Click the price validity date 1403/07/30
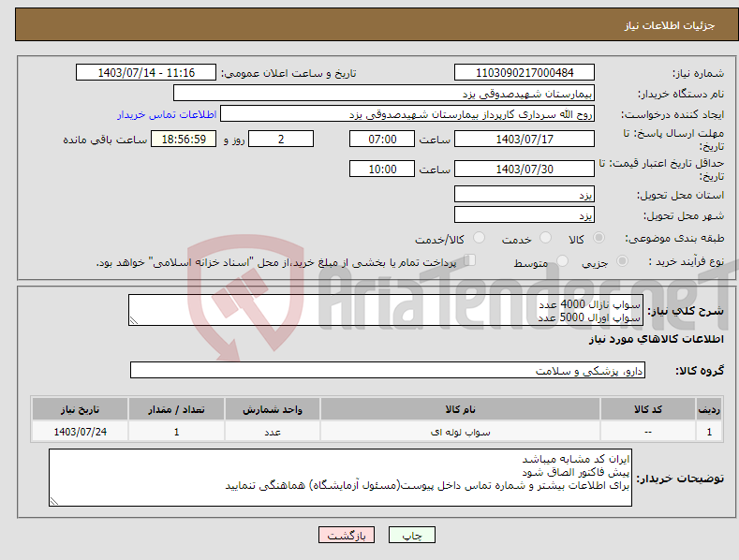739x560 pixels. click(x=525, y=169)
